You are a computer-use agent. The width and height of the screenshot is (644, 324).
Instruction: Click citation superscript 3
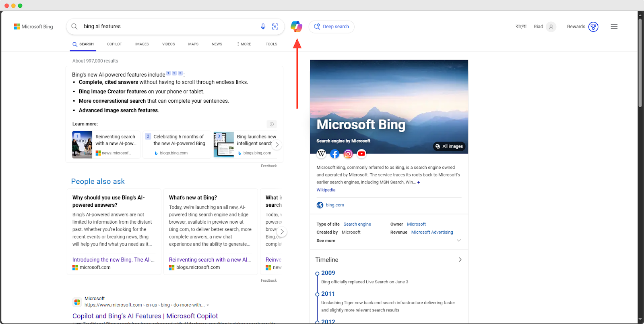pos(180,73)
